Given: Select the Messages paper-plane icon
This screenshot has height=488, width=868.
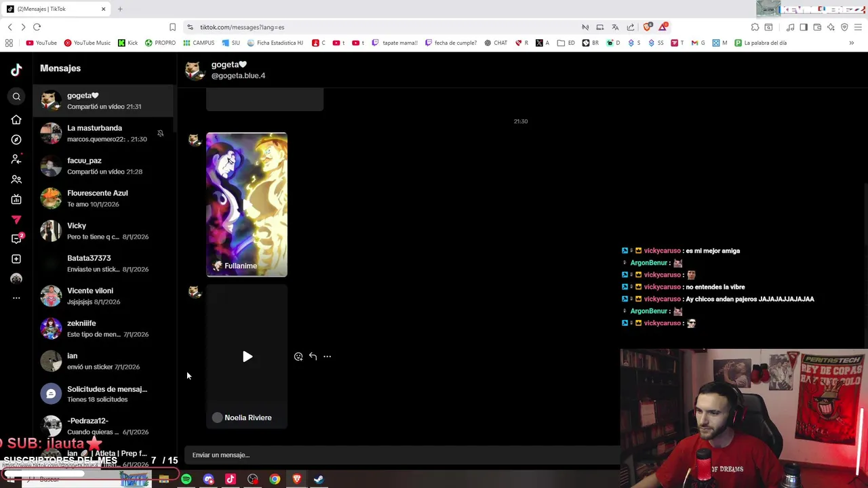Looking at the screenshot, I should pyautogui.click(x=16, y=219).
